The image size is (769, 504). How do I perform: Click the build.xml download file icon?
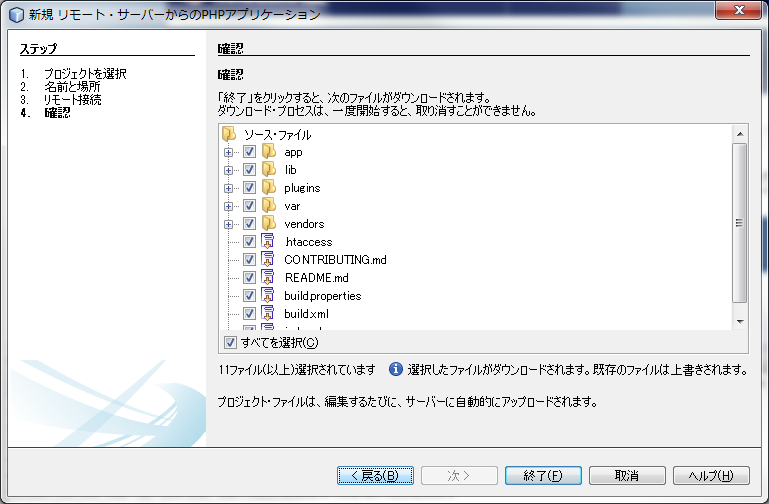pyautogui.click(x=267, y=313)
